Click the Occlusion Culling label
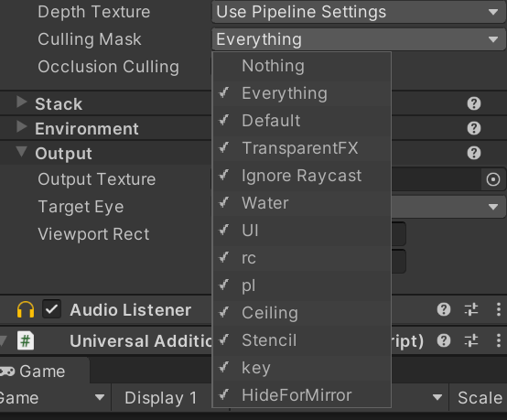Image resolution: width=507 pixels, height=420 pixels. pos(108,67)
